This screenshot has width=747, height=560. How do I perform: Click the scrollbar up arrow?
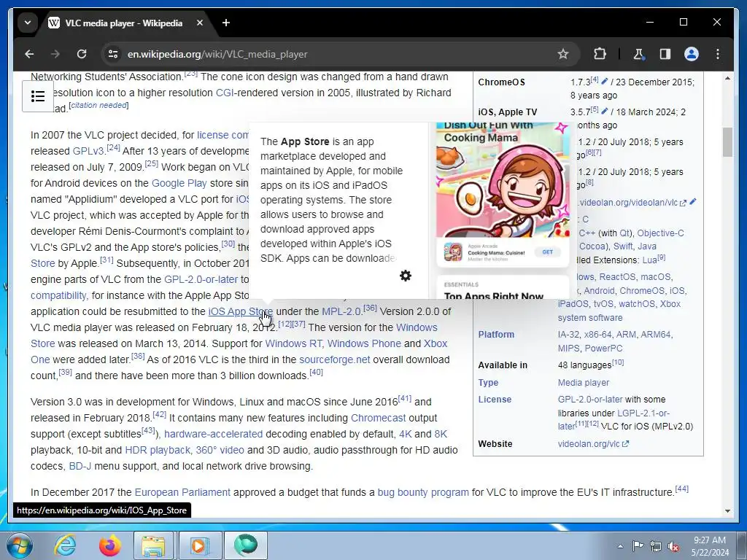(727, 77)
